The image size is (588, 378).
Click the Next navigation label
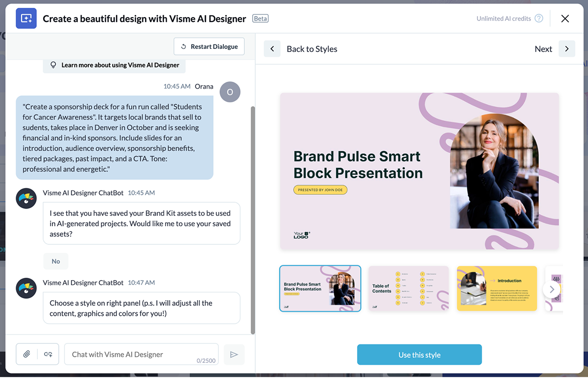click(x=543, y=48)
